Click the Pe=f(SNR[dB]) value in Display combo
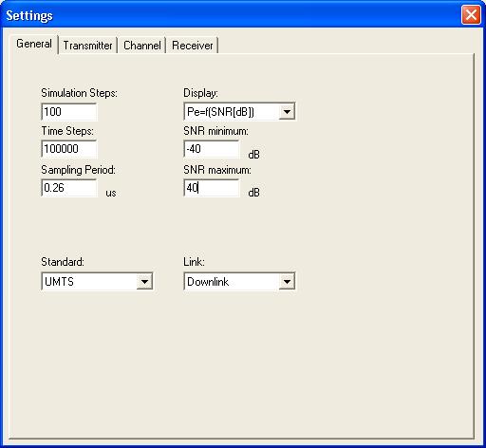The image size is (486, 448). coord(220,112)
